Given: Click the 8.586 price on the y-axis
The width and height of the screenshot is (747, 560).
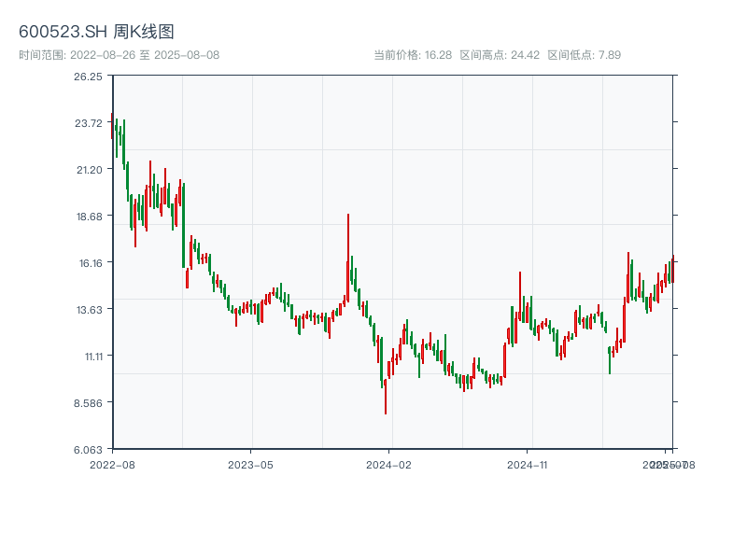Looking at the screenshot, I should click(x=88, y=403).
